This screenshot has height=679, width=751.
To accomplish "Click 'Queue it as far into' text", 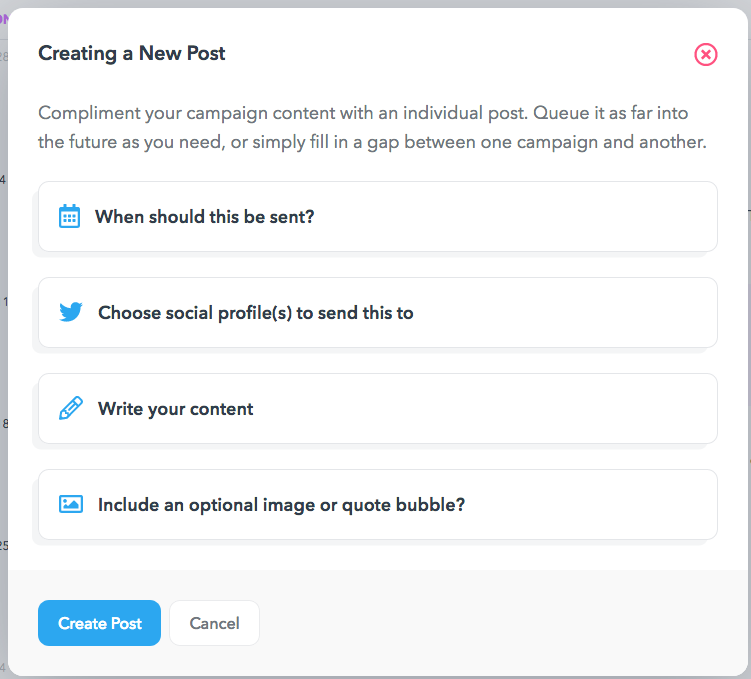I will (611, 113).
